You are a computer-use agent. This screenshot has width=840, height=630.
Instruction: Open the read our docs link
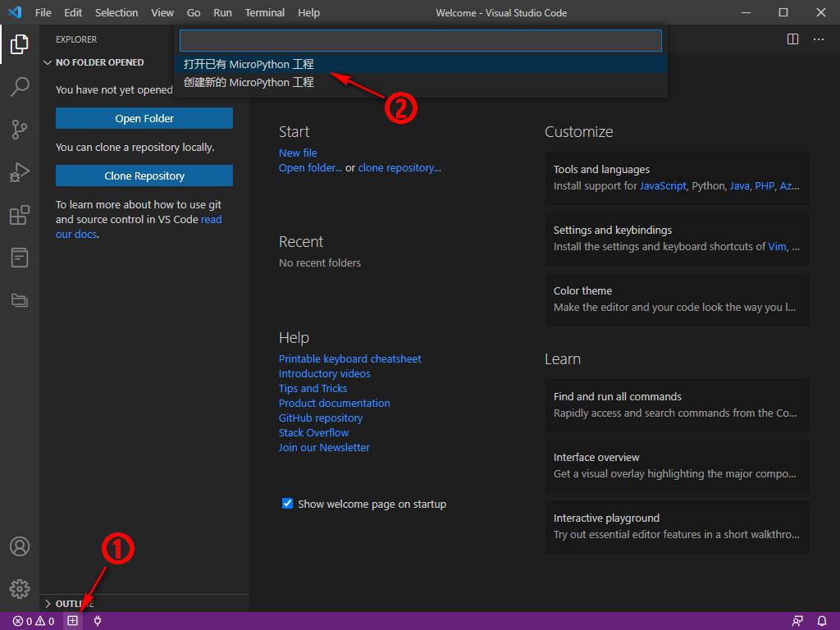point(211,219)
